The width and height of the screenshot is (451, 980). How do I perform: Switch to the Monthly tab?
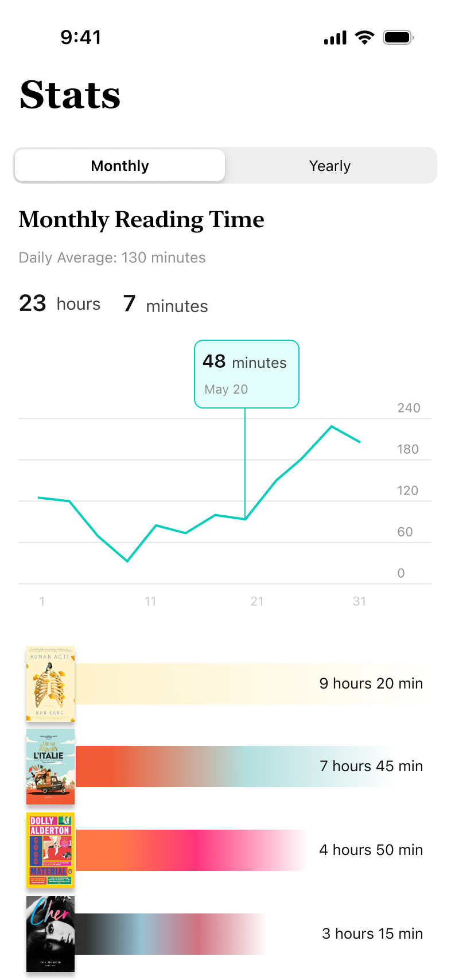coord(119,165)
